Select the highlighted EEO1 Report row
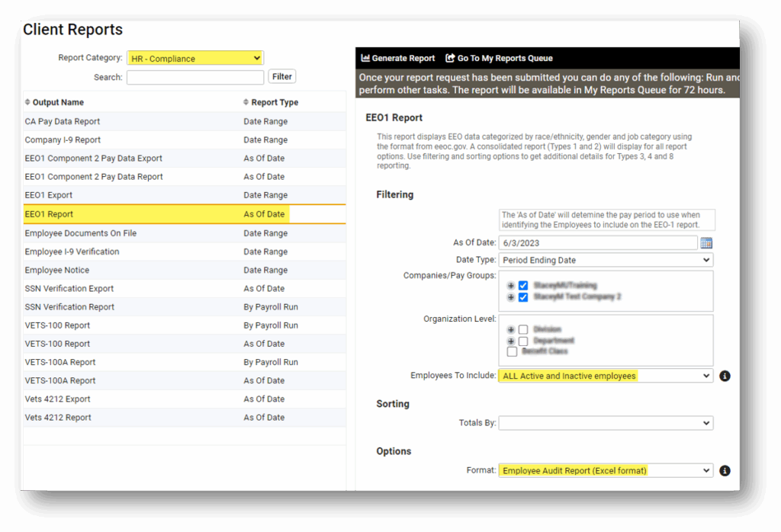Screen dimensions: 781x532 tap(185, 214)
